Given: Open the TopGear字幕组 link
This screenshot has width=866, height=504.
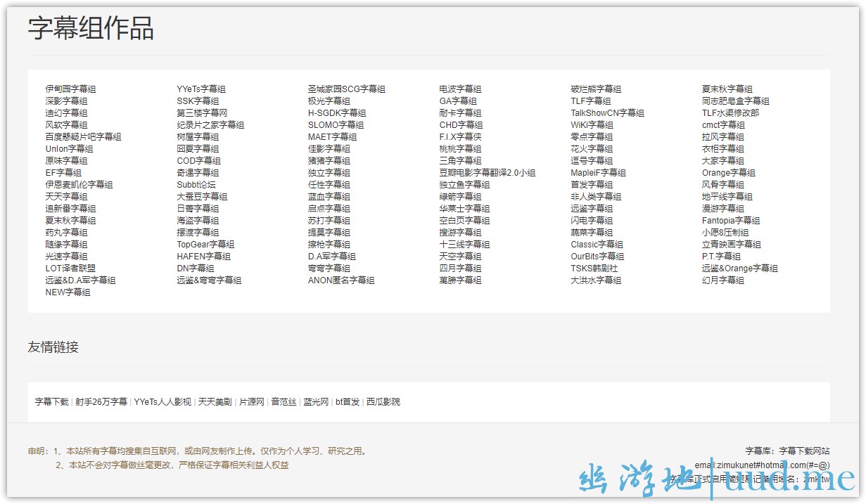Looking at the screenshot, I should point(205,245).
